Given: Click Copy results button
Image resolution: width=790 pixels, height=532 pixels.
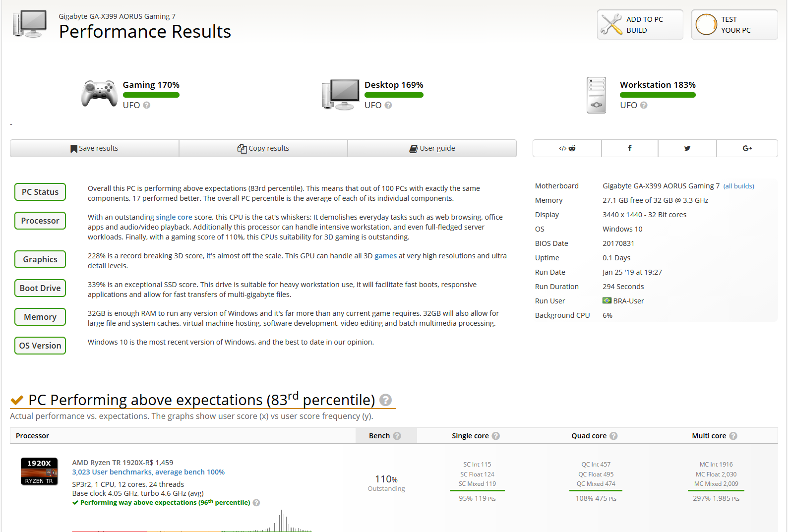Looking at the screenshot, I should point(263,148).
